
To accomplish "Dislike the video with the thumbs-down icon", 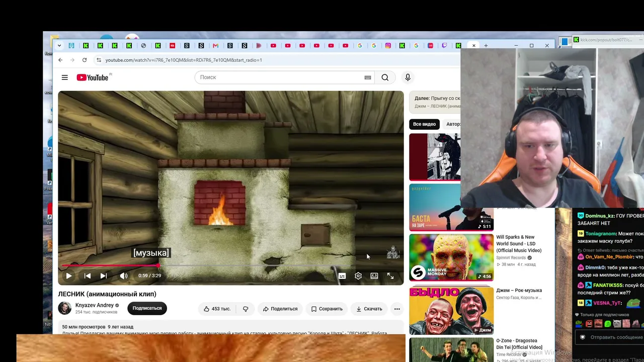I will tap(246, 309).
